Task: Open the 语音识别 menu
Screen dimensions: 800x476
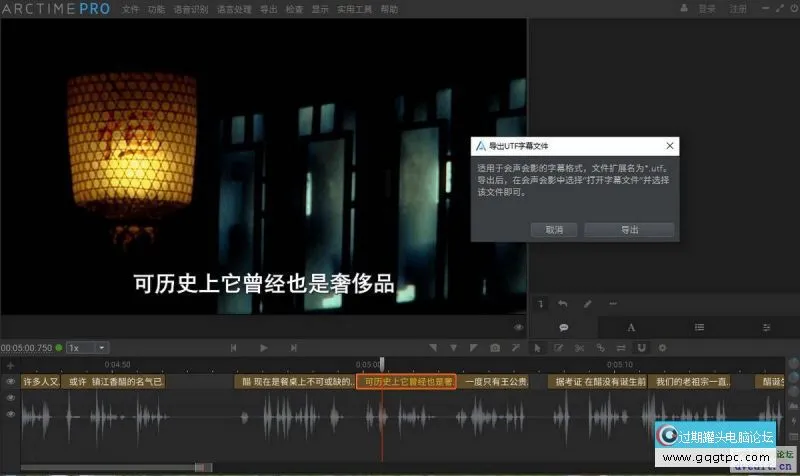Action: pyautogui.click(x=191, y=9)
